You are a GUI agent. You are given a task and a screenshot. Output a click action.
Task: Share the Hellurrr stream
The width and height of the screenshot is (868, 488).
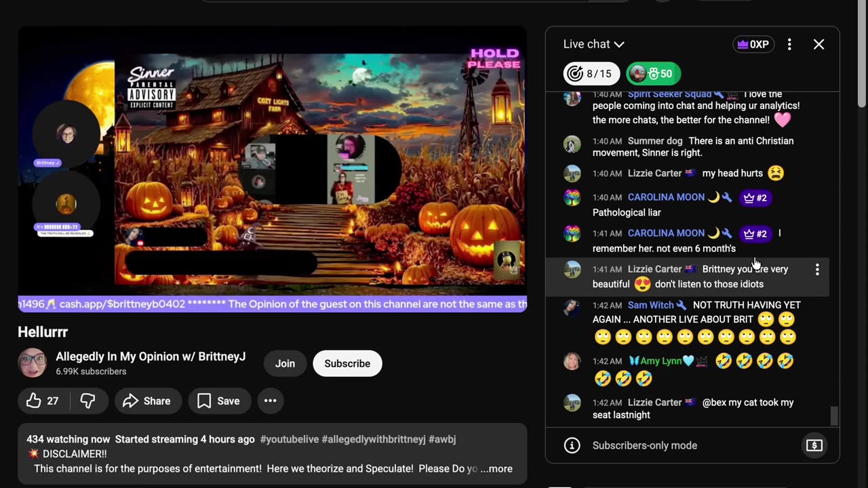(147, 401)
